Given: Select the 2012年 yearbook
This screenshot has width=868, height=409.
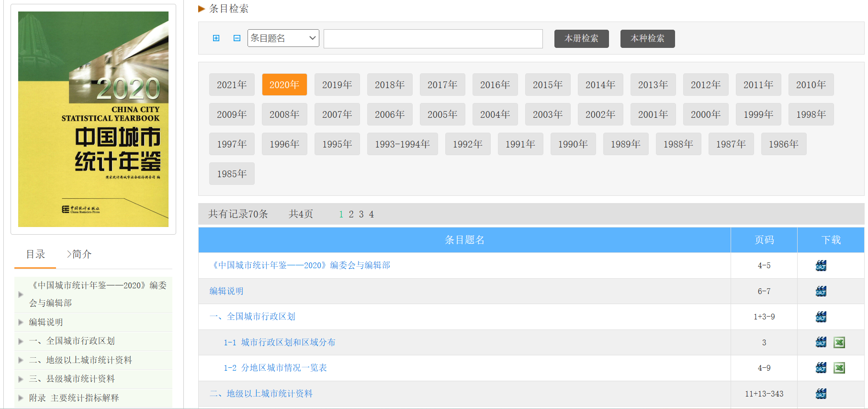Looking at the screenshot, I should (706, 85).
